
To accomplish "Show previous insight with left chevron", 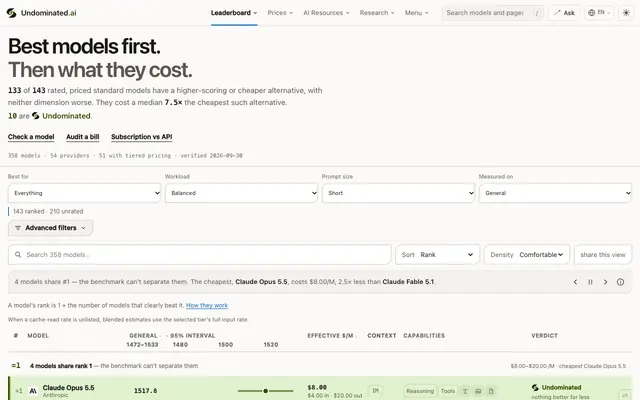I will pos(575,282).
